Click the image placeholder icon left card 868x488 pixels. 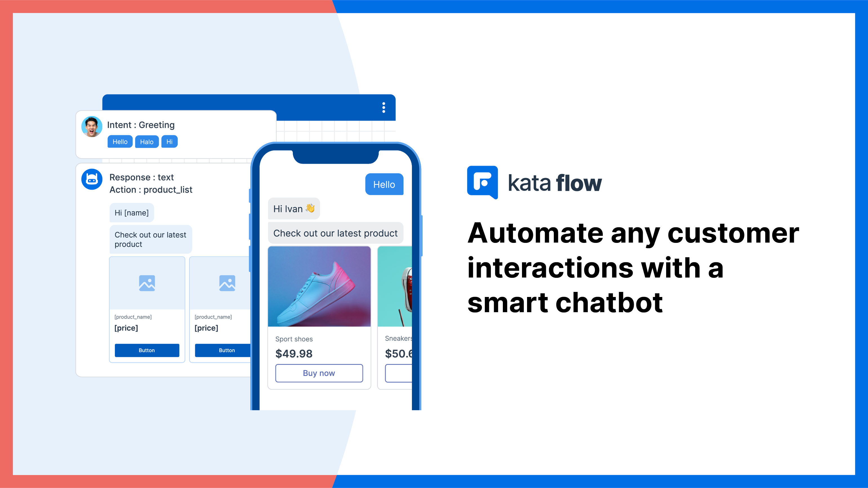coord(148,283)
